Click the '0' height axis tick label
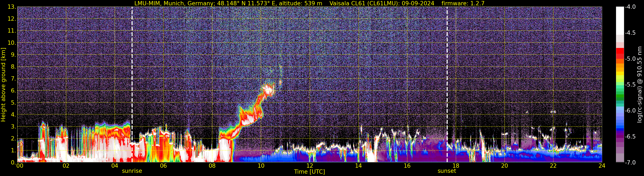644x176 pixels. (x=13, y=162)
